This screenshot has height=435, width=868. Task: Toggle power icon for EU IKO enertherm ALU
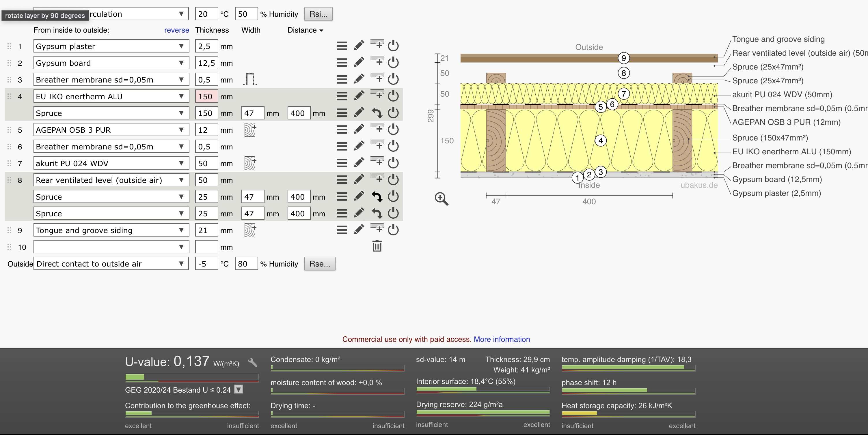[393, 96]
